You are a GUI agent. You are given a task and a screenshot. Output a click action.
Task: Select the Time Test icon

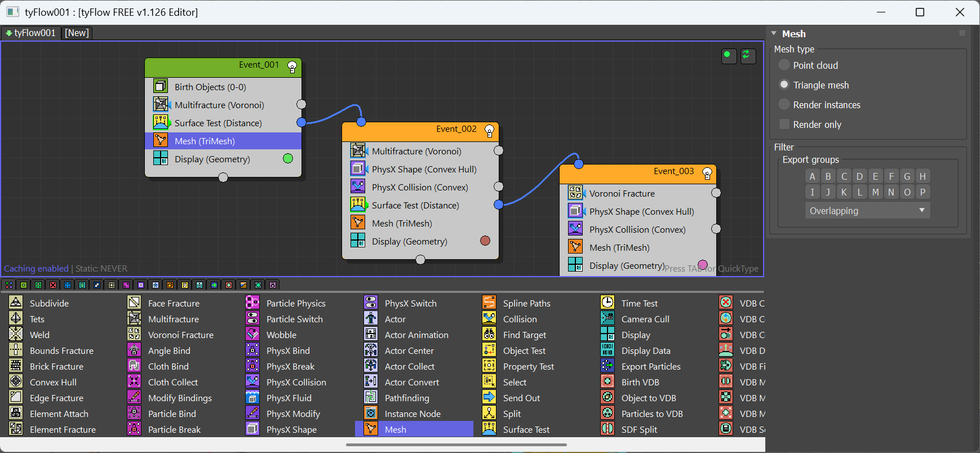pyautogui.click(x=607, y=303)
